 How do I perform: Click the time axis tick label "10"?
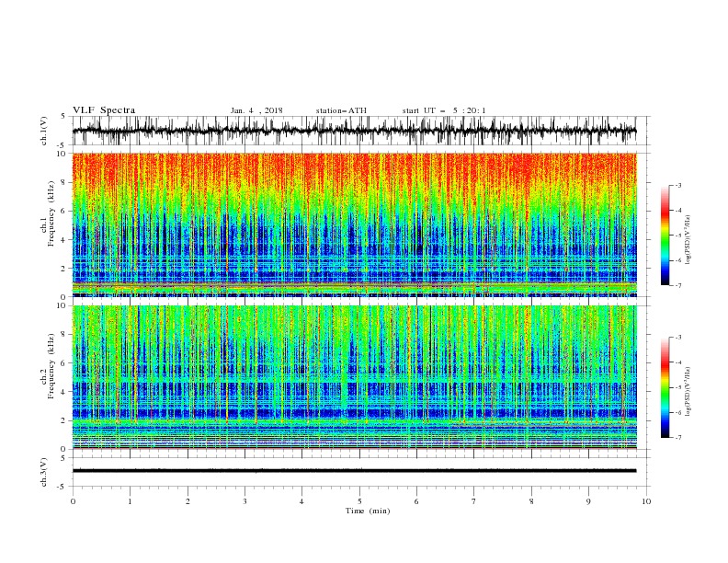click(646, 501)
